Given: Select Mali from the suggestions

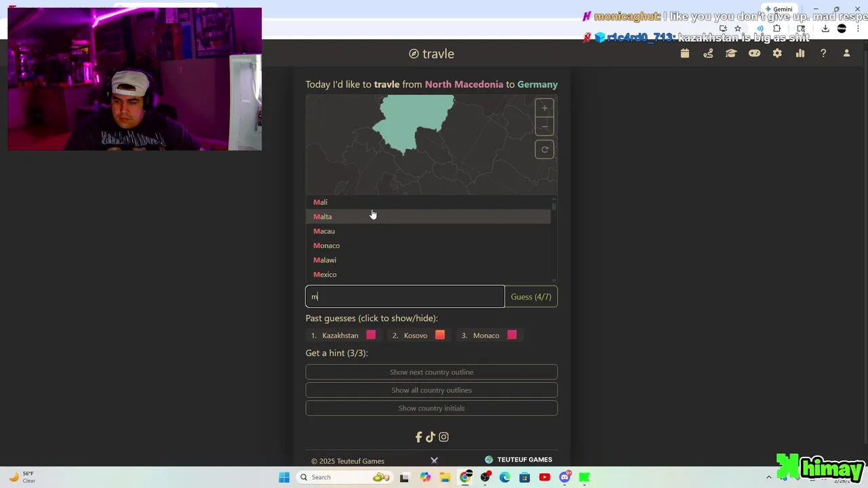Looking at the screenshot, I should (428, 202).
